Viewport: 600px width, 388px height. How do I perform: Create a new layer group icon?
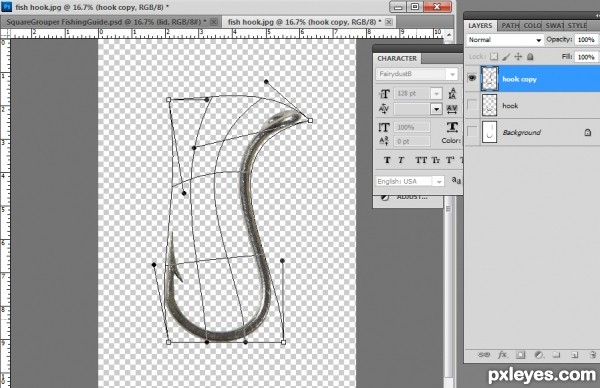[556, 355]
